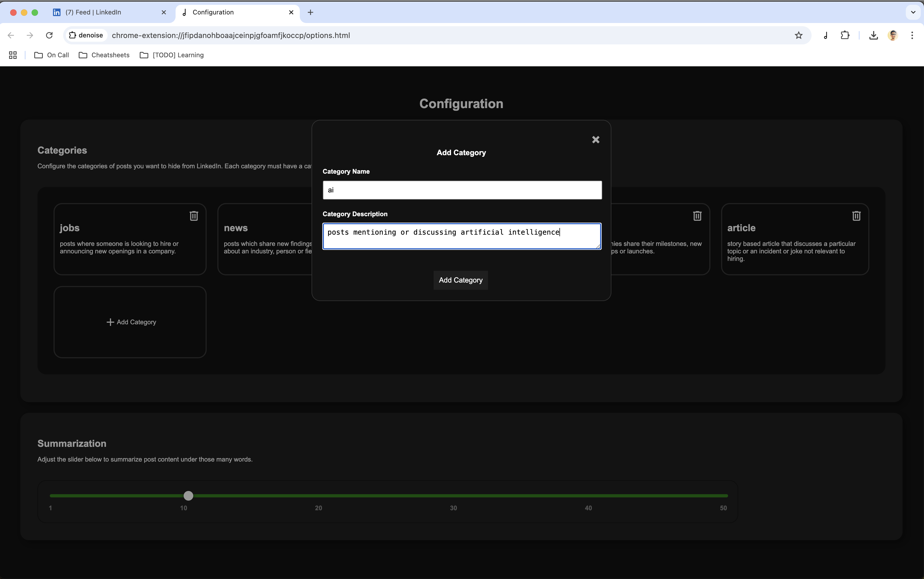Close the Add Category dialog

tap(595, 140)
